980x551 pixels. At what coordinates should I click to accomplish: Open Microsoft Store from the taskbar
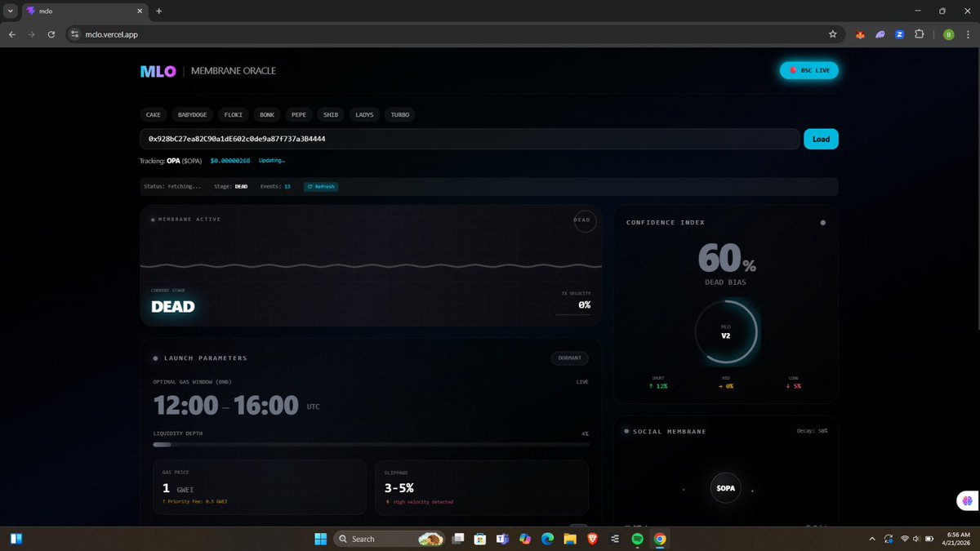(481, 538)
